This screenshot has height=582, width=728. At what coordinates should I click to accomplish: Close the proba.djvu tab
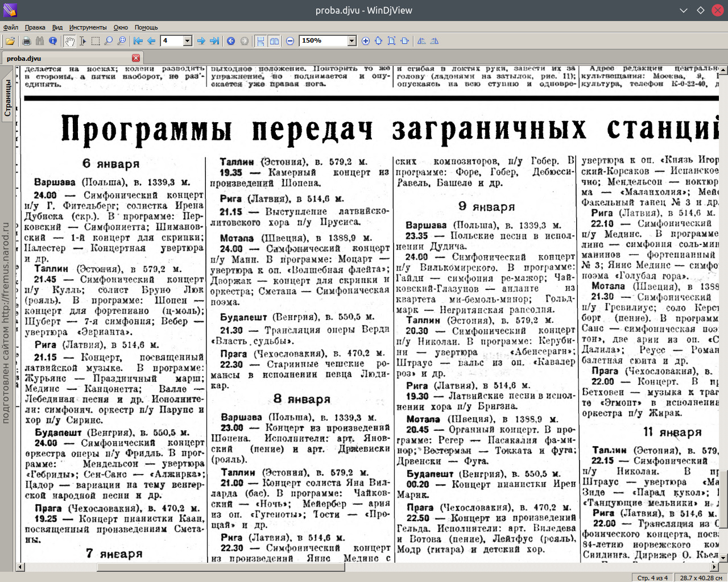pyautogui.click(x=135, y=58)
